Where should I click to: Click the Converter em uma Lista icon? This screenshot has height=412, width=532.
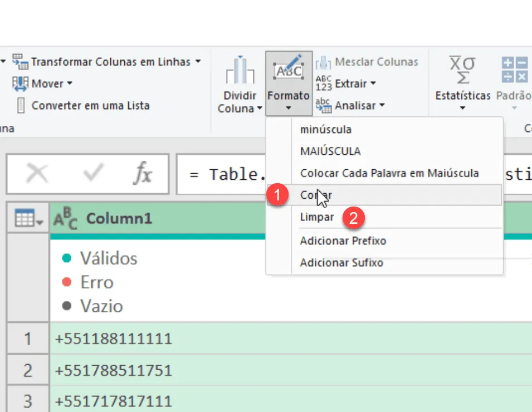21,105
